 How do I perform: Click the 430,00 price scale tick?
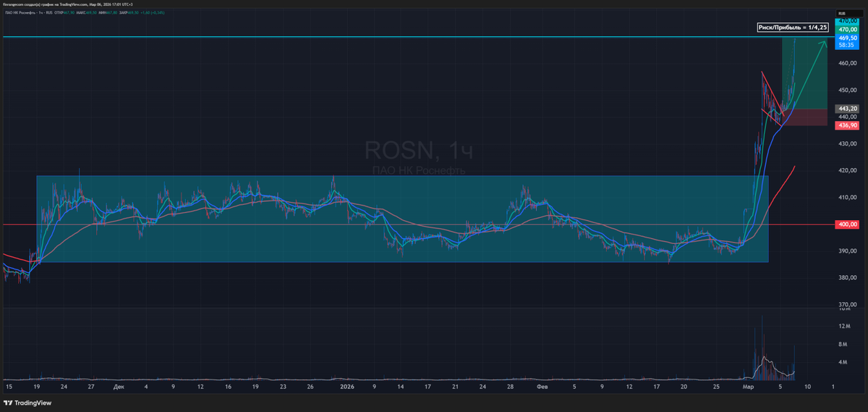click(848, 143)
